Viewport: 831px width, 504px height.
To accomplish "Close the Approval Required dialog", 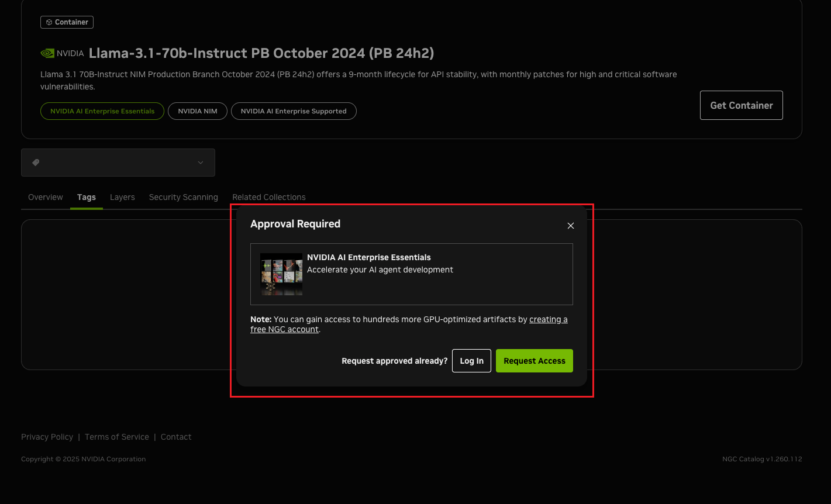I will click(571, 226).
